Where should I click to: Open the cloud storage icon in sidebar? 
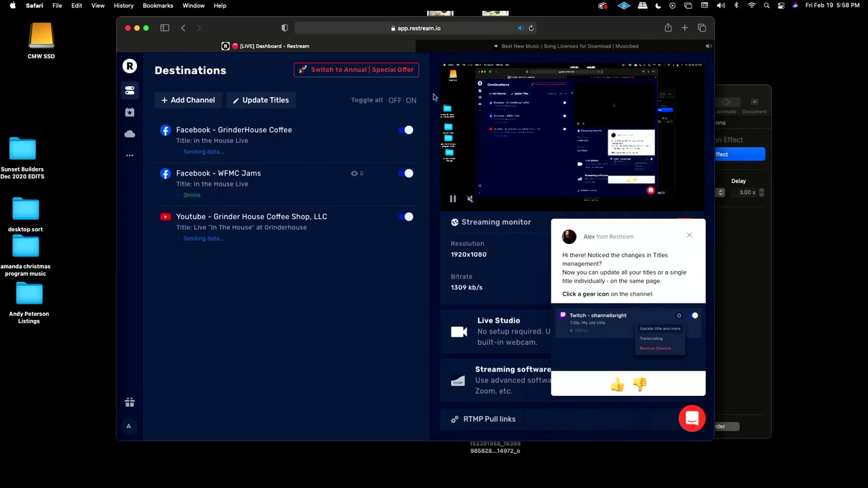click(130, 134)
